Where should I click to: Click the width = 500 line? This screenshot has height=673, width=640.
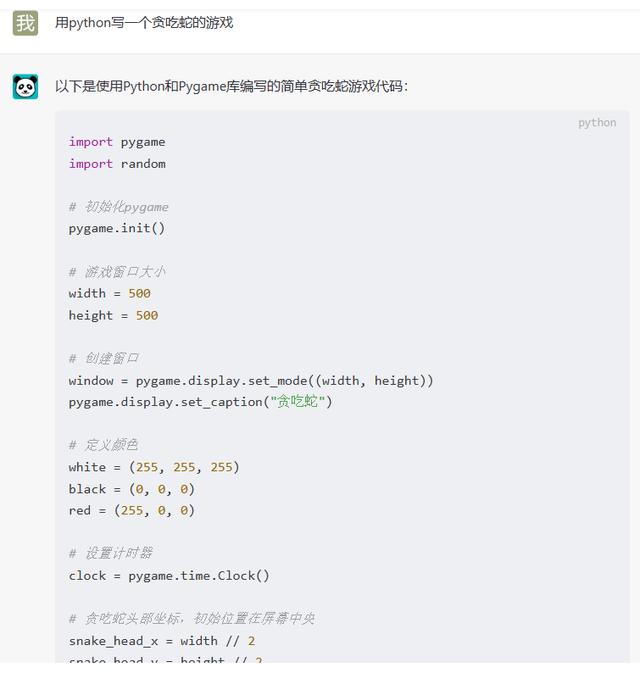(x=110, y=293)
